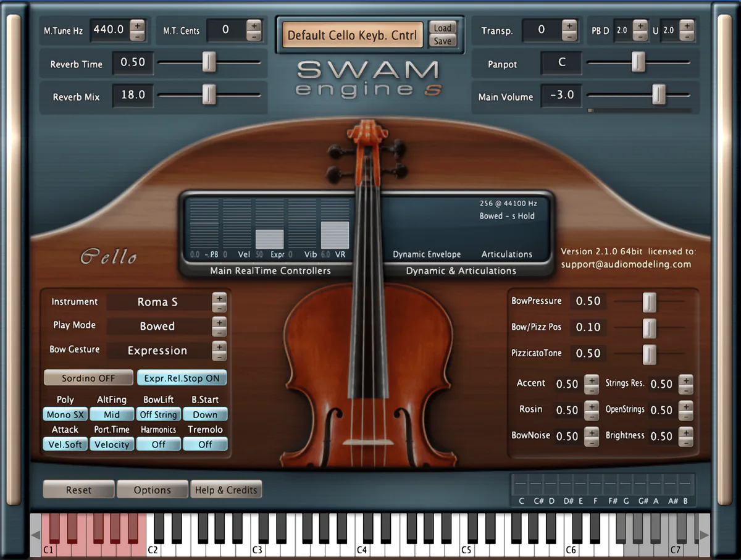Adjust the Bow/Pizz Pos slider handle
741x560 pixels.
tap(649, 328)
